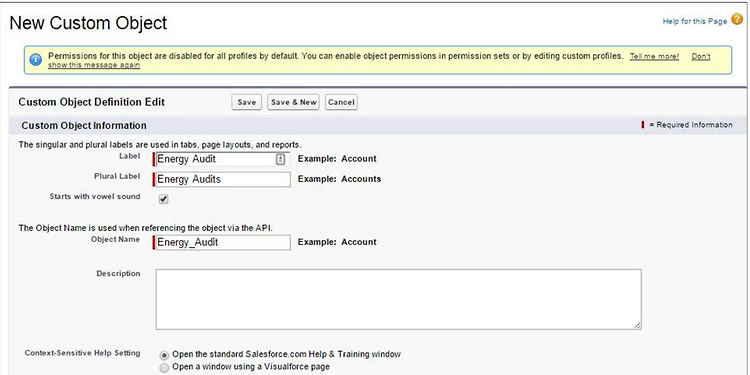Select Open a window using a Visualforce page
The width and height of the screenshot is (750, 375).
point(164,367)
